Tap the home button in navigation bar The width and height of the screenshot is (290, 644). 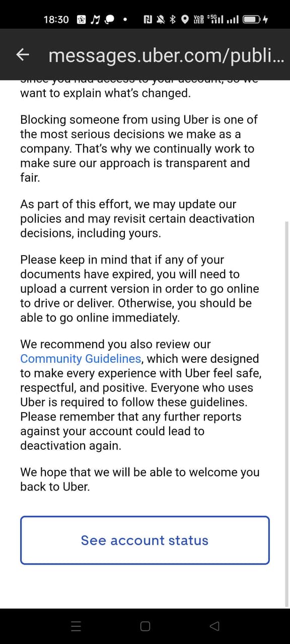tap(144, 626)
